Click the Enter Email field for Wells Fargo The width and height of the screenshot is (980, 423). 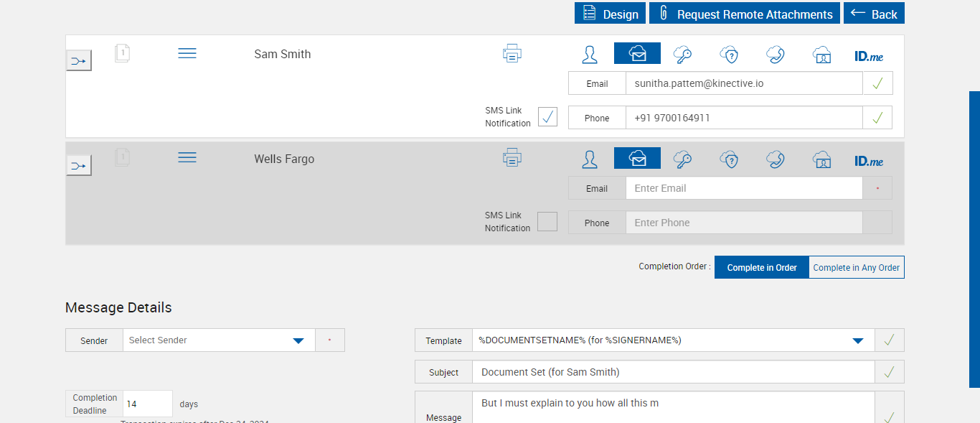pyautogui.click(x=743, y=188)
